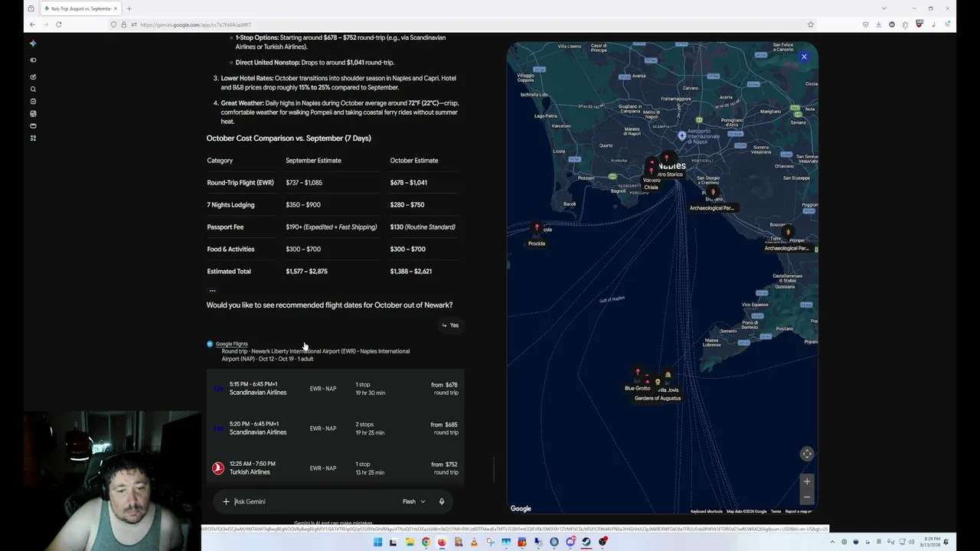This screenshot has width=980, height=551.
Task: Select the Turkish Airlines 12:25 AM flight
Action: (x=335, y=468)
